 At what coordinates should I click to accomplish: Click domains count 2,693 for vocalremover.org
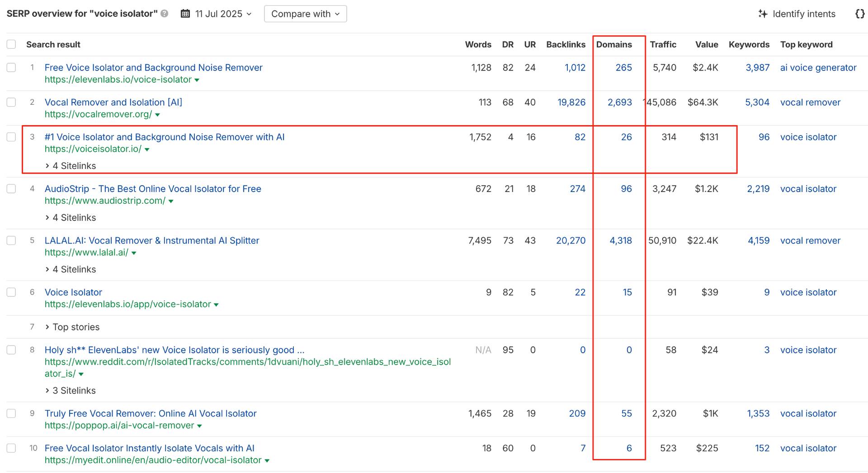(620, 102)
